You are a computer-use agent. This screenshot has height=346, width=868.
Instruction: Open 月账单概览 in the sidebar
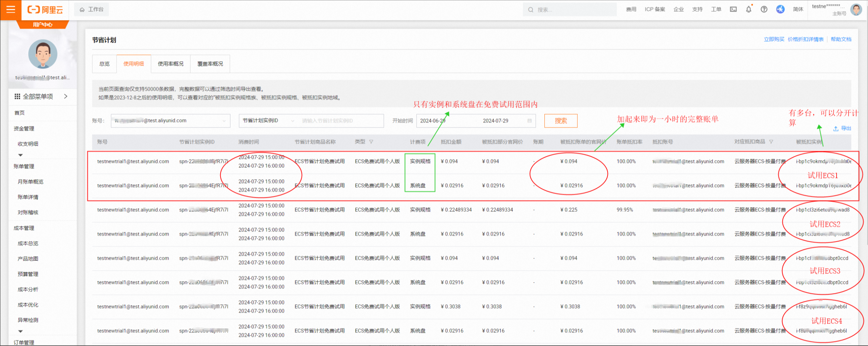pyautogui.click(x=30, y=182)
